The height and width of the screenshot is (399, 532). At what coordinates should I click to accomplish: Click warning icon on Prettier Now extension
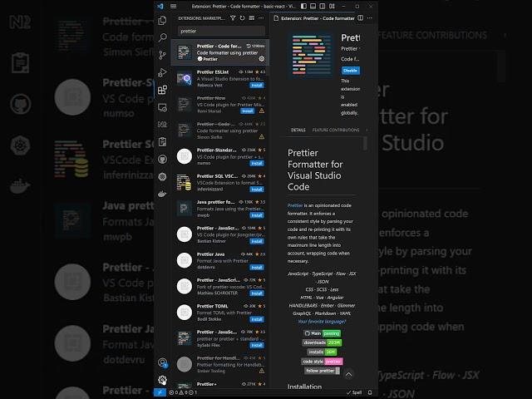(262, 111)
